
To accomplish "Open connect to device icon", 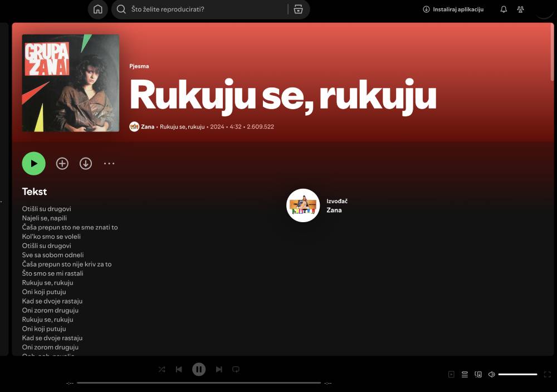I will pos(478,374).
